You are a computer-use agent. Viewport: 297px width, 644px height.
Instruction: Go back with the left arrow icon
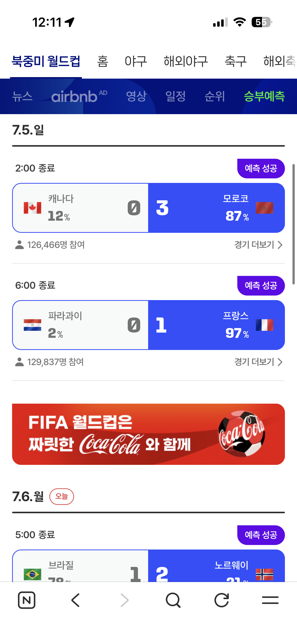(75, 600)
